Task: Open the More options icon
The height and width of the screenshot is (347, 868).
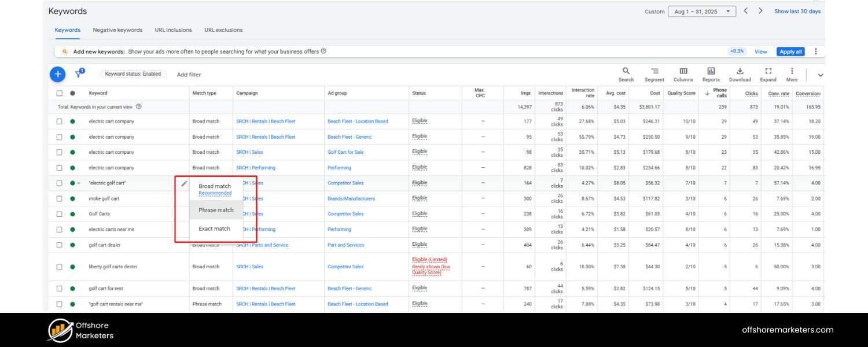Action: [x=792, y=71]
